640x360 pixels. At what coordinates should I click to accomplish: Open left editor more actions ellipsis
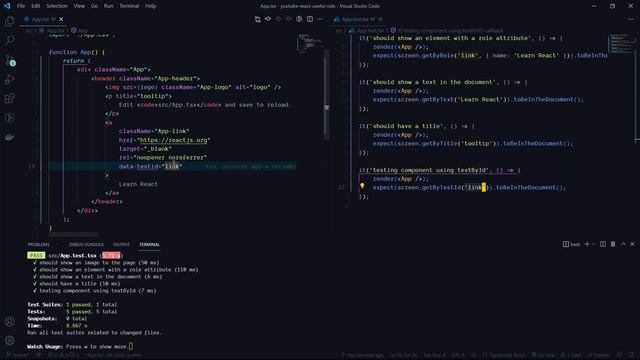pos(320,19)
